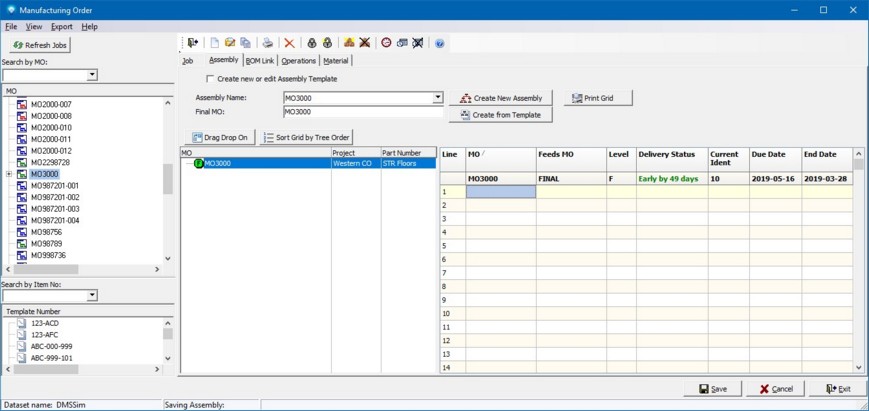
Task: Toggle the Drag Drop On button
Action: click(220, 137)
